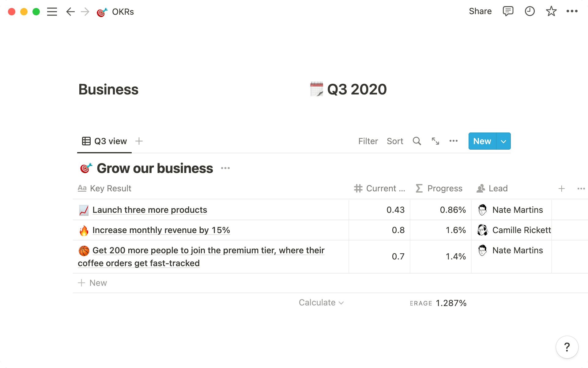This screenshot has width=588, height=368.
Task: Expand the New button dropdown chevron
Action: coord(503,141)
